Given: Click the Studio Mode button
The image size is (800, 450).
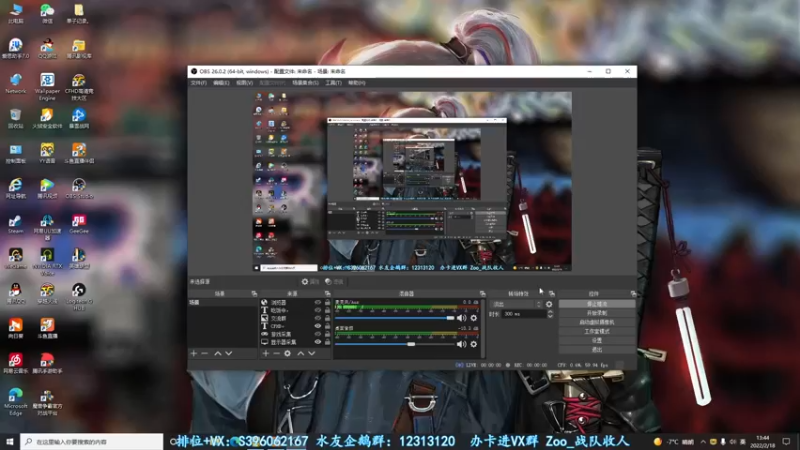Looking at the screenshot, I should pyautogui.click(x=596, y=332).
